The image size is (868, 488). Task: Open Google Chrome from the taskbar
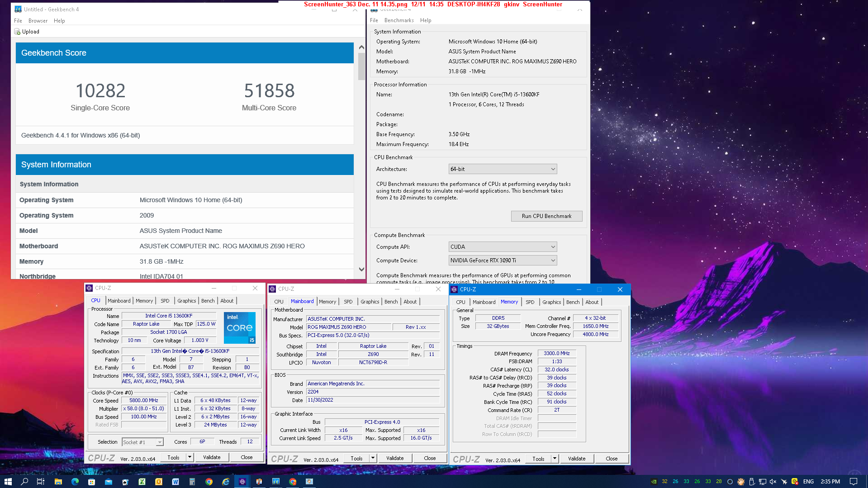pos(209,482)
